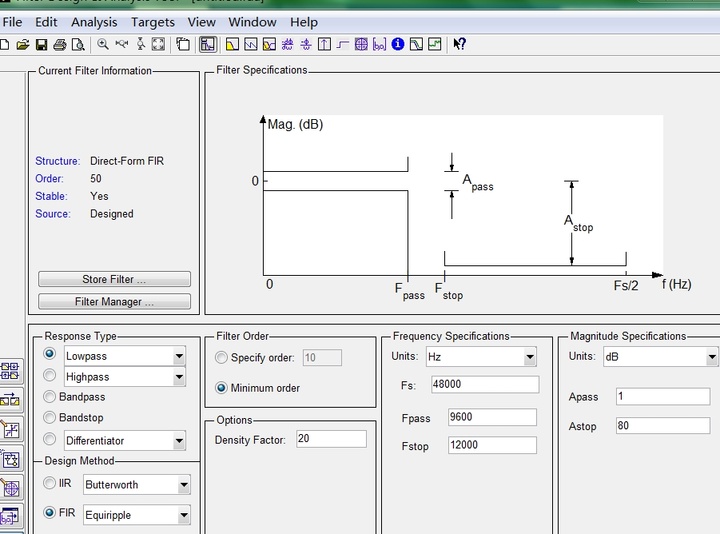Open the Pole/Zero Editor sidebar panel
The image size is (720, 534).
[10, 489]
